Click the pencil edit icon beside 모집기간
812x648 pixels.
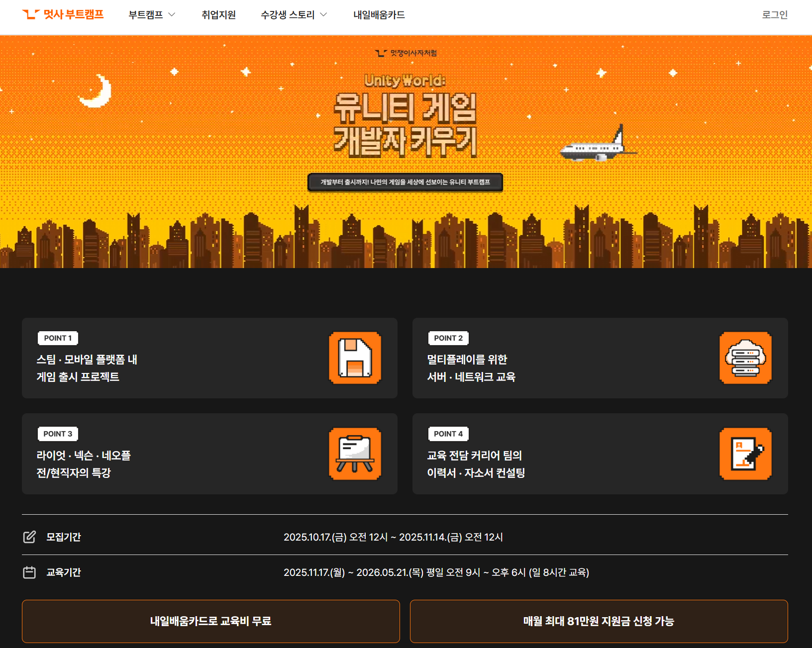[29, 537]
